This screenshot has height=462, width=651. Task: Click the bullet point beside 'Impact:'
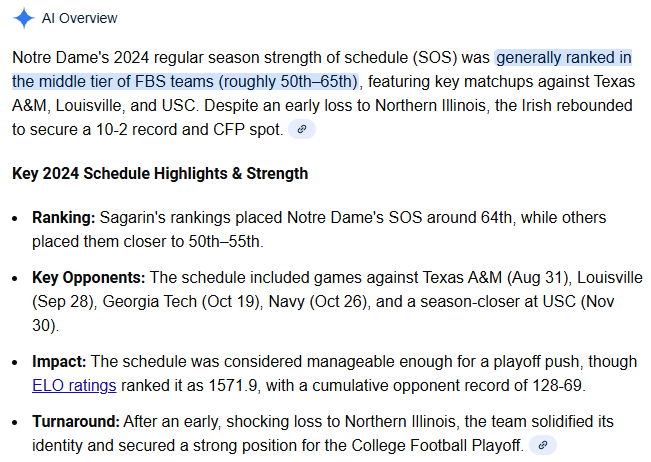coord(15,362)
